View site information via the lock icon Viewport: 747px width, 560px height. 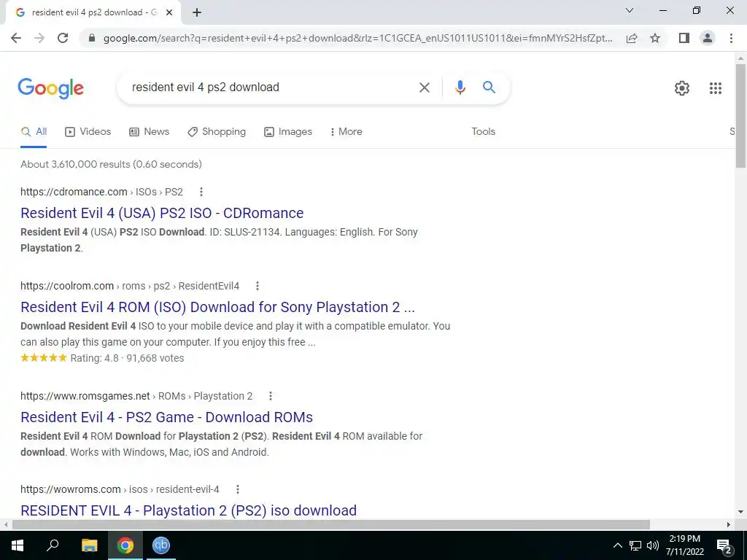(92, 38)
